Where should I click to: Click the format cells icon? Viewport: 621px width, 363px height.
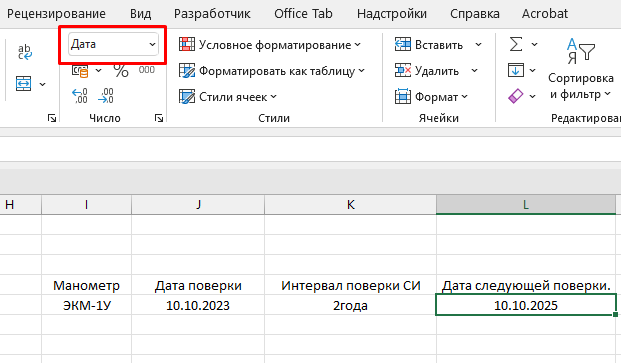point(402,96)
